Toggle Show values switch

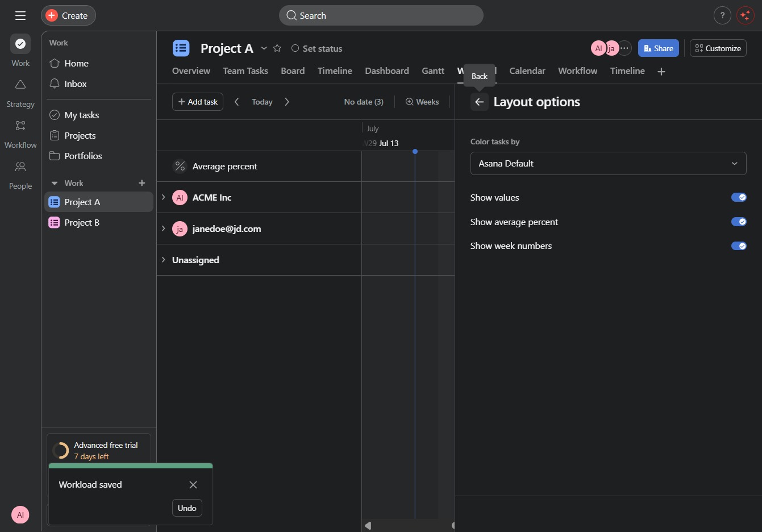click(x=739, y=197)
